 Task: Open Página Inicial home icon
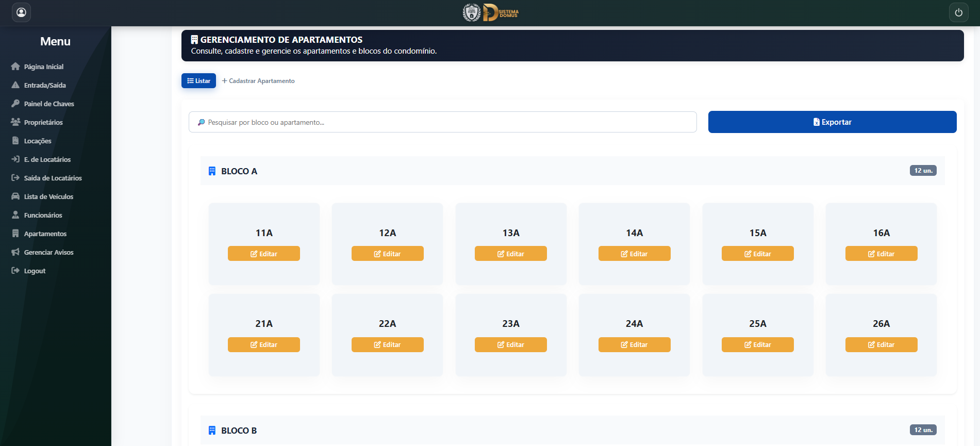coord(15,67)
